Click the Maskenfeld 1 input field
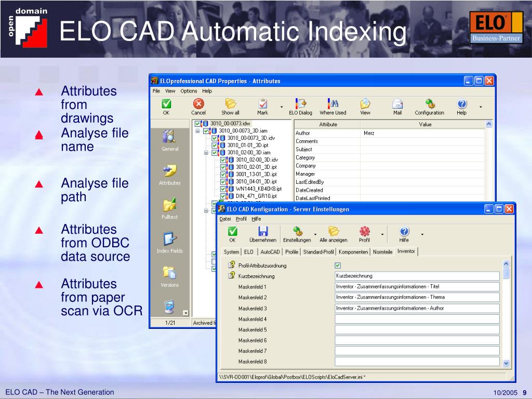 tap(417, 287)
